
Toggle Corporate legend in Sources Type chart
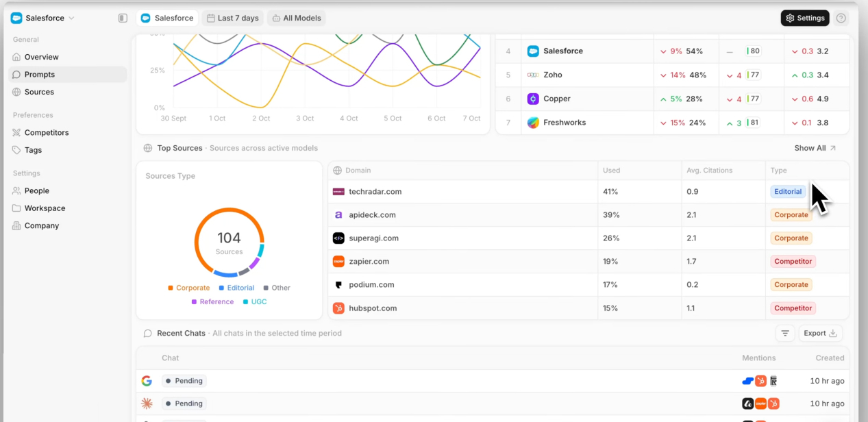pyautogui.click(x=188, y=288)
